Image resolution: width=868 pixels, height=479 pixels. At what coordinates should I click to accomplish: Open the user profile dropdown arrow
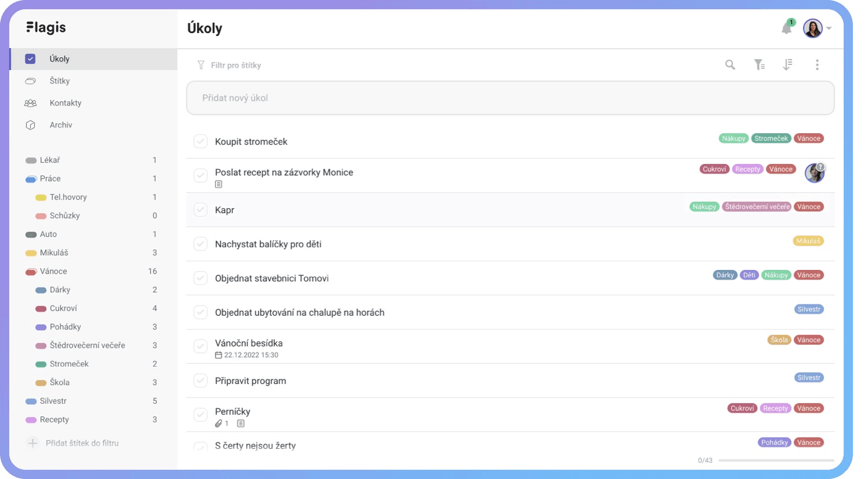point(829,28)
